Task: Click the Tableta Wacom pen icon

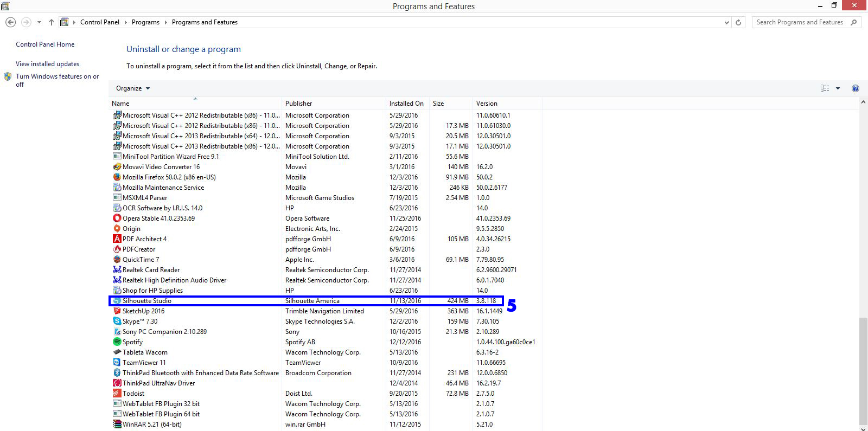Action: pos(117,352)
